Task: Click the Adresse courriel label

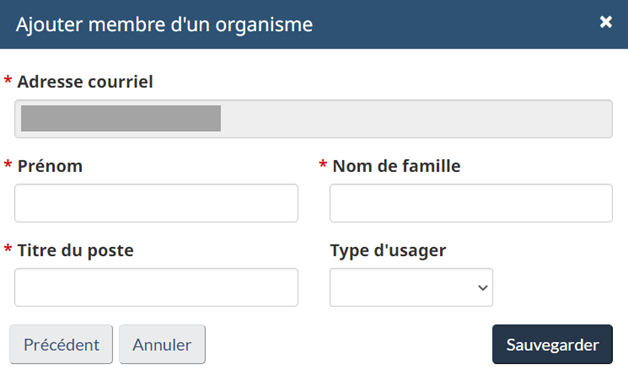Action: pyautogui.click(x=85, y=82)
